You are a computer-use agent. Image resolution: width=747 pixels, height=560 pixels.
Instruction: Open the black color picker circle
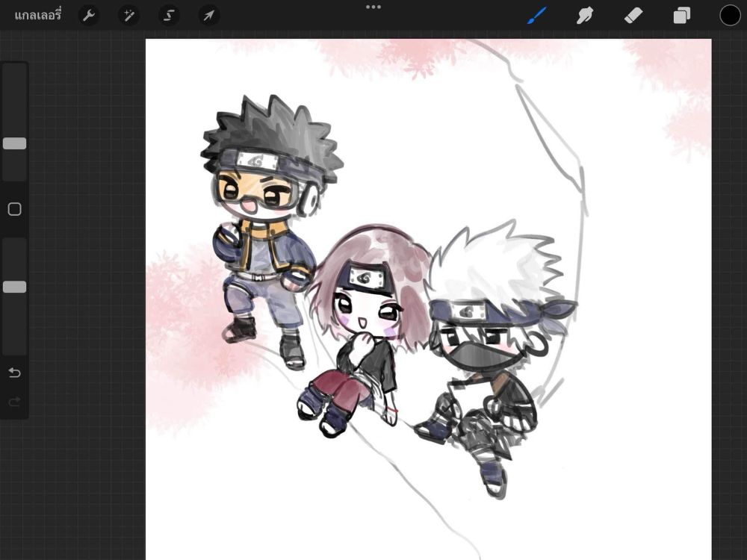coord(730,15)
